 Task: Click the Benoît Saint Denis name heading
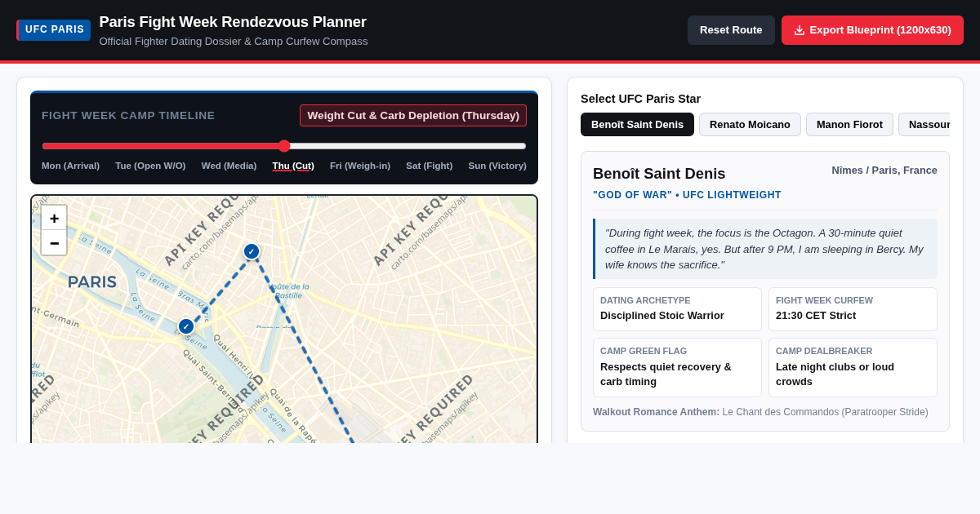click(x=659, y=174)
